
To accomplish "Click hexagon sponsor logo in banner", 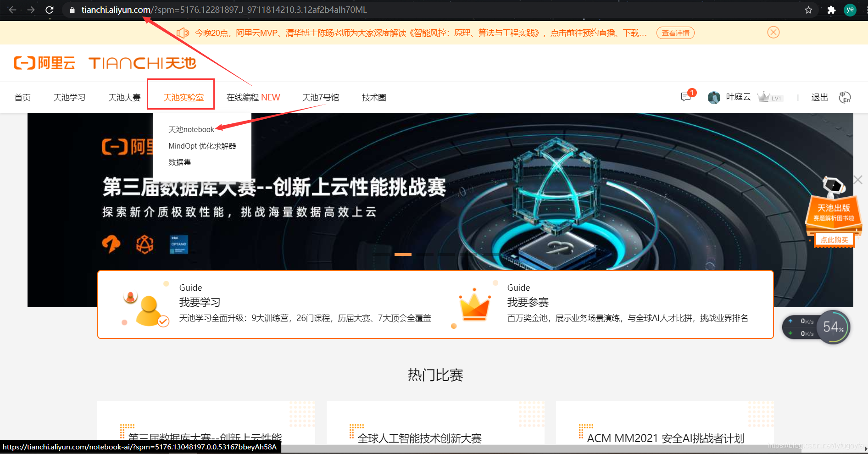I will pos(145,244).
